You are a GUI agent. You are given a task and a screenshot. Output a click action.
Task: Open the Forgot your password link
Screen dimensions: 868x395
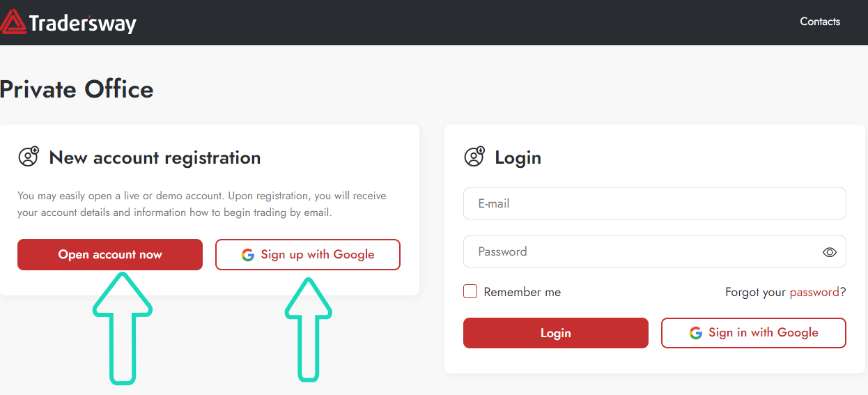point(814,292)
